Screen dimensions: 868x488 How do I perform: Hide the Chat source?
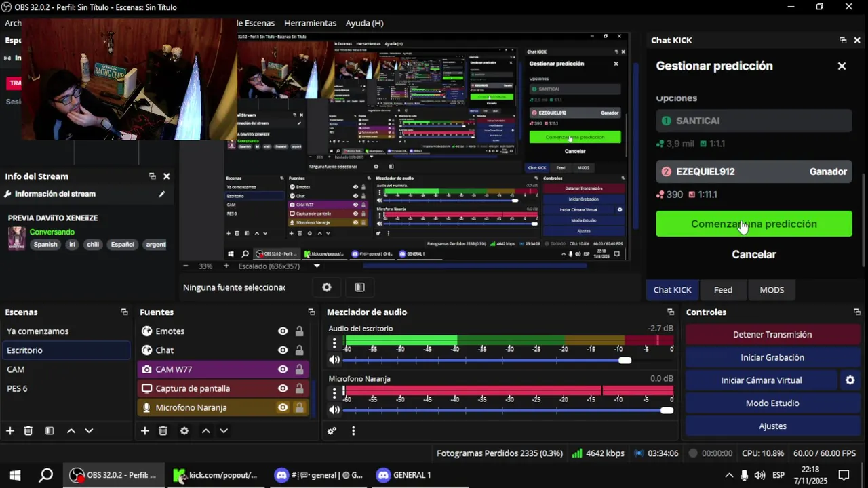pyautogui.click(x=283, y=350)
